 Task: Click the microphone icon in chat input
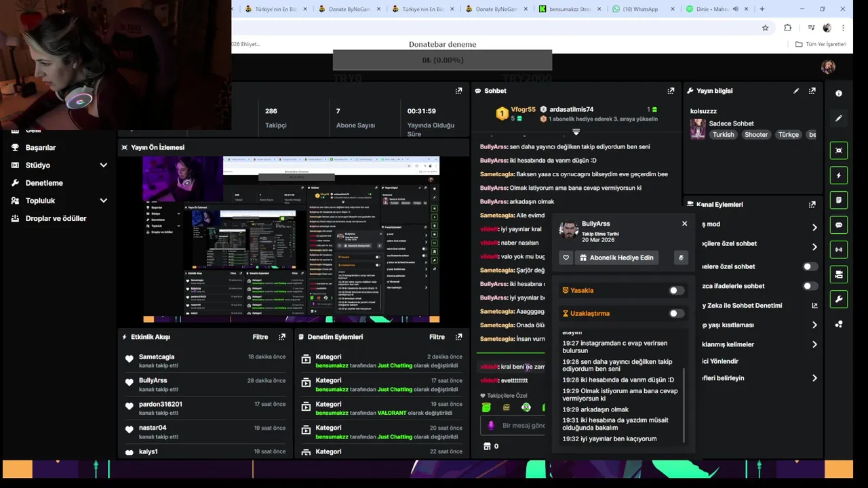[492, 426]
